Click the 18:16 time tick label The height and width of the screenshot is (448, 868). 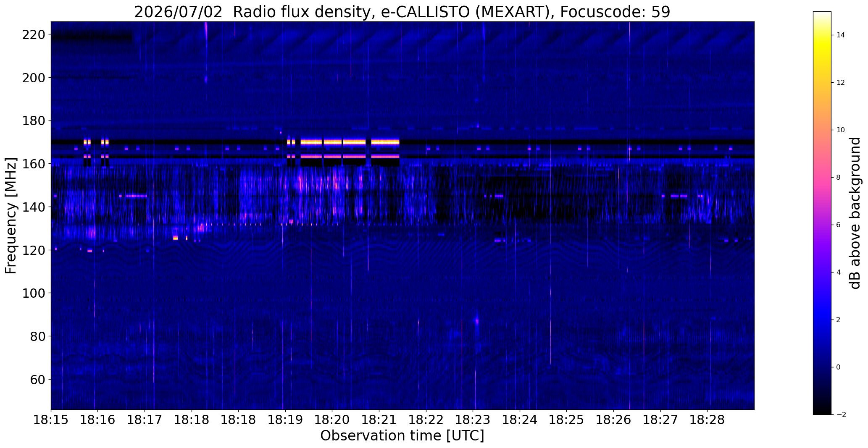point(98,420)
